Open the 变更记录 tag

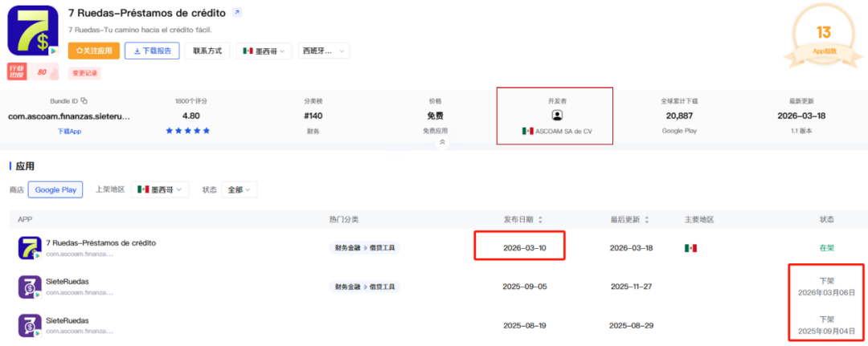click(84, 73)
